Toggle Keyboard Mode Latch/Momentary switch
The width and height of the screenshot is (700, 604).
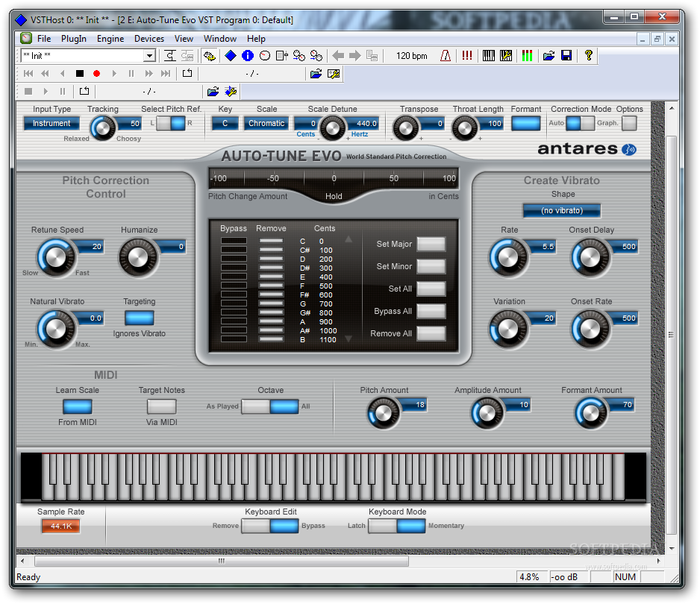pyautogui.click(x=397, y=526)
